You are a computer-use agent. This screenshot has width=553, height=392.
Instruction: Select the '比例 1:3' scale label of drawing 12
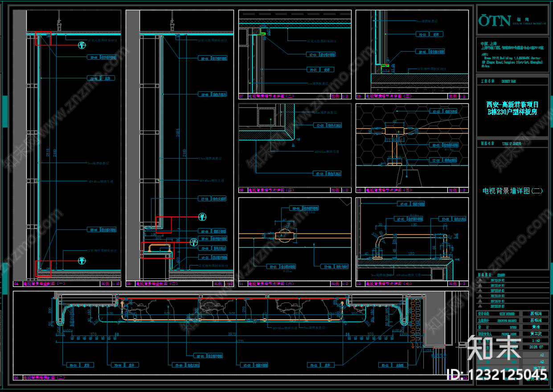(458, 283)
